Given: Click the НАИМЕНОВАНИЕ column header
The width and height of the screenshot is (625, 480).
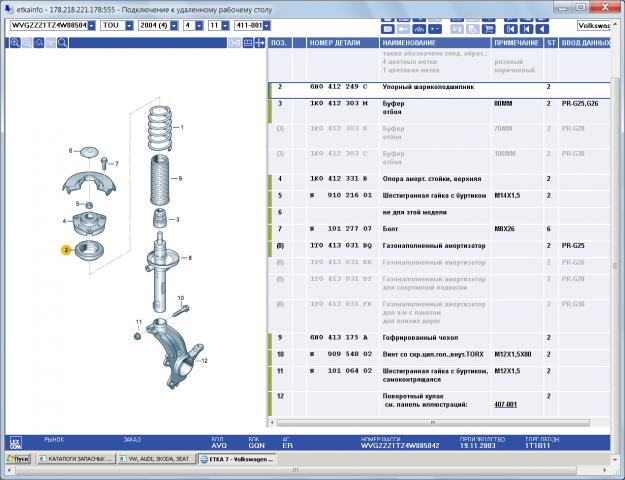Looking at the screenshot, I should point(435,43).
